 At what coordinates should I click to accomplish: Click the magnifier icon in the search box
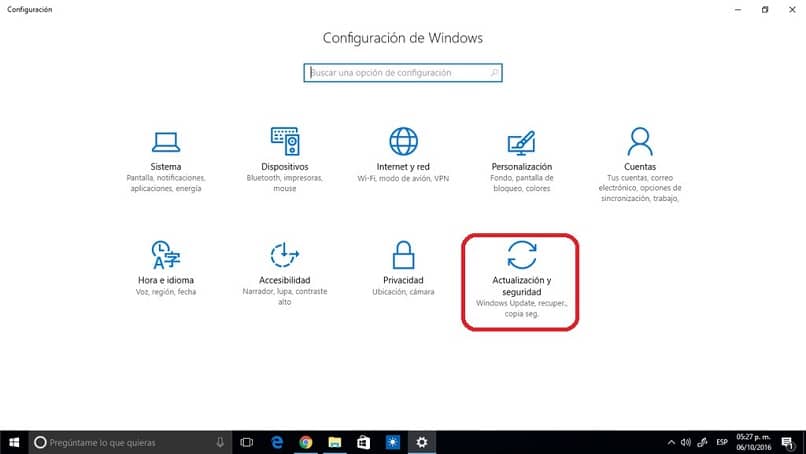(494, 73)
